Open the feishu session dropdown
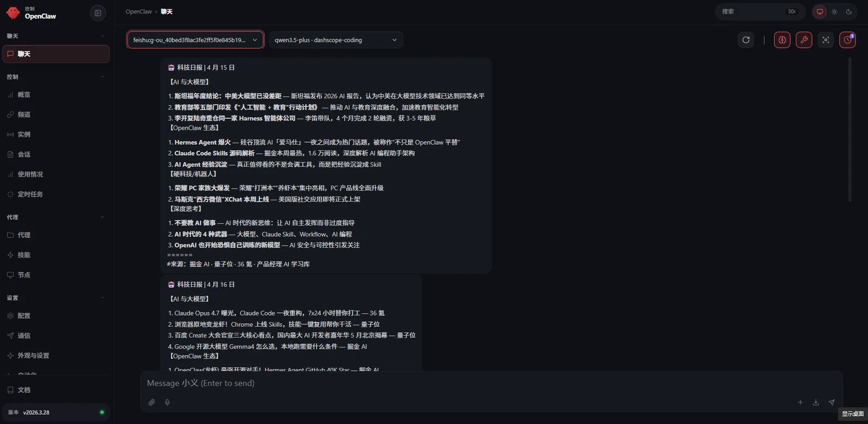This screenshot has width=868, height=424. 195,40
